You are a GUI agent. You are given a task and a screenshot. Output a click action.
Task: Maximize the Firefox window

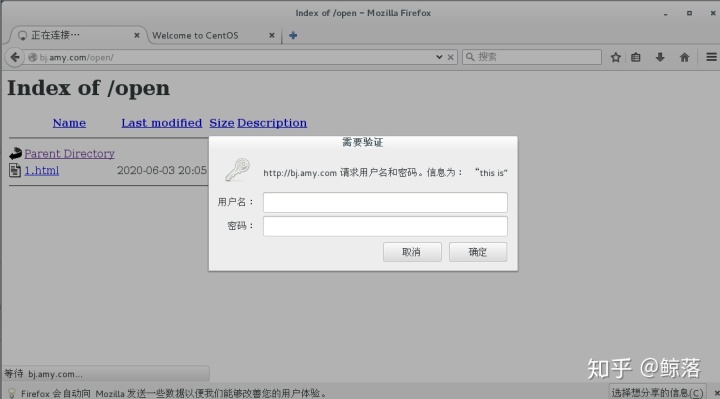[689, 13]
